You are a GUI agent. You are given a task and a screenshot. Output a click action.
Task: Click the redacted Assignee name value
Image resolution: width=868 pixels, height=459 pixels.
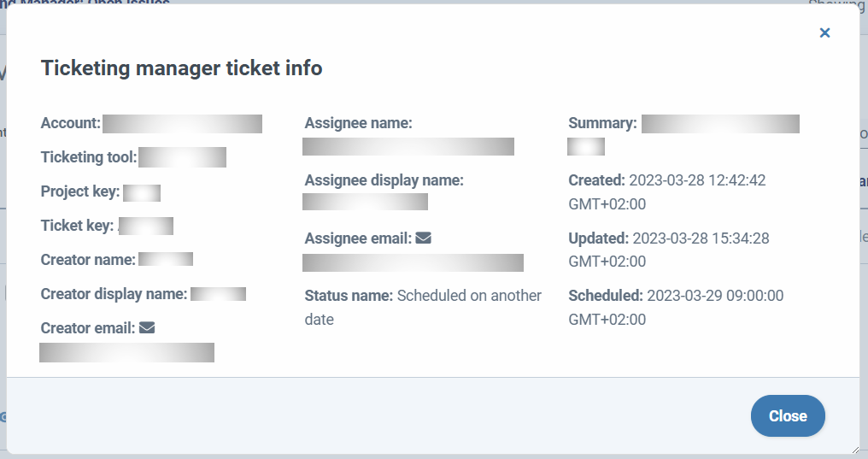pyautogui.click(x=408, y=147)
